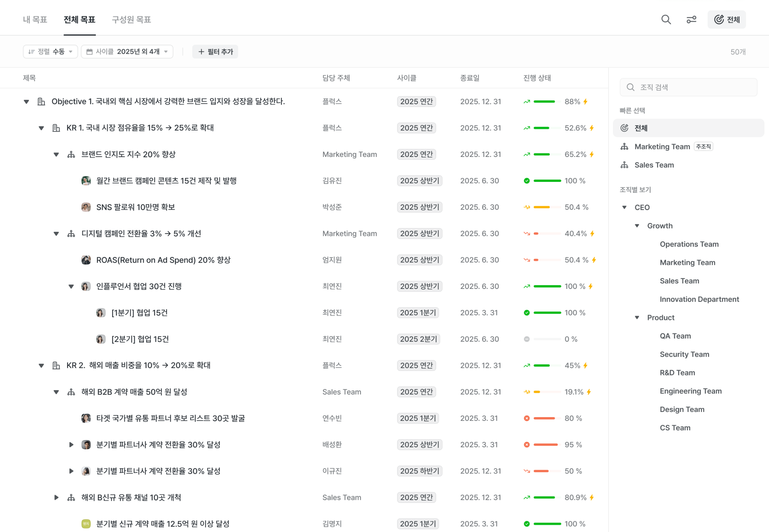Click the green check status on [1분기] 협업 15건
Image resolution: width=769 pixels, height=532 pixels.
(526, 312)
